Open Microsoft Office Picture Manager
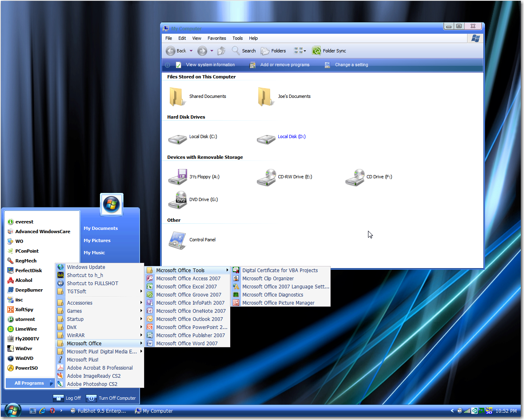524x420 pixels. click(281, 303)
